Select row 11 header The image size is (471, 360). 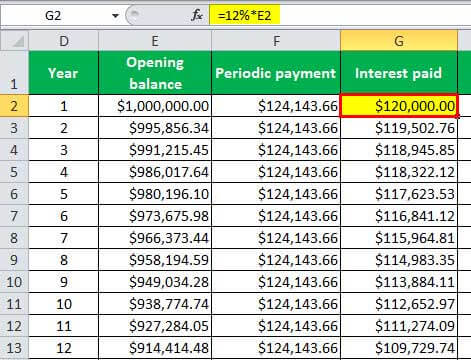coord(14,304)
